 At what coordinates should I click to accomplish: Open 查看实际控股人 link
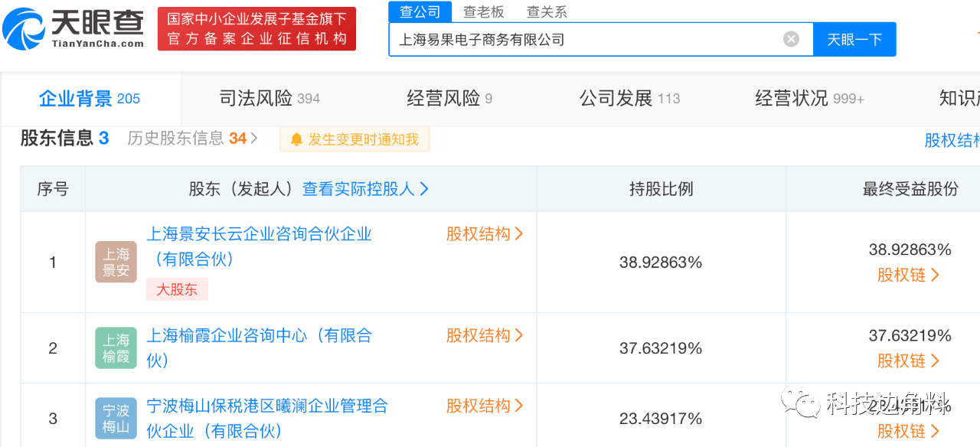(366, 189)
